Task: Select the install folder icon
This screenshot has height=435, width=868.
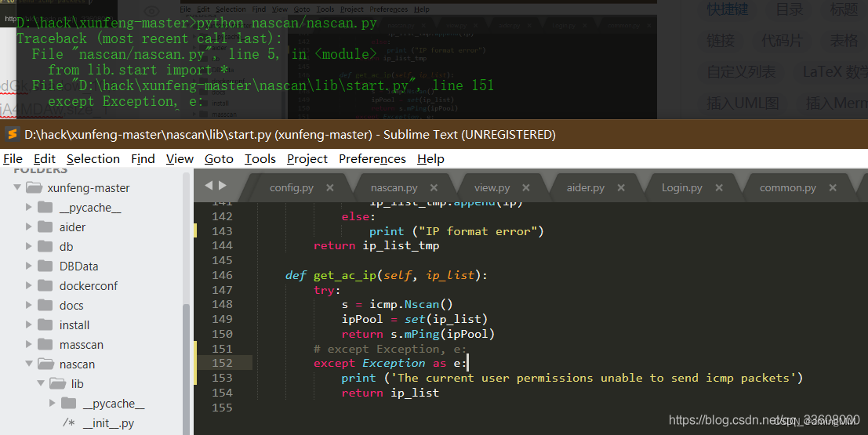Action: click(x=45, y=324)
